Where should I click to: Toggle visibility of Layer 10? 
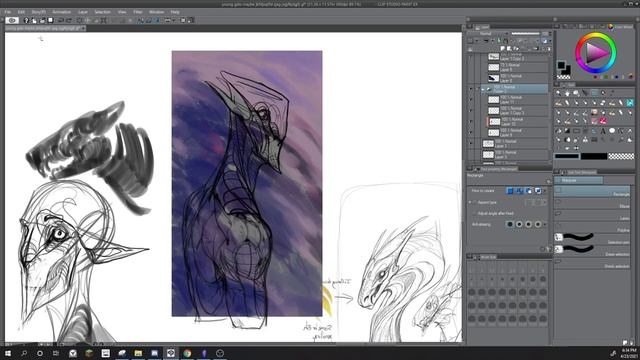pos(471,121)
